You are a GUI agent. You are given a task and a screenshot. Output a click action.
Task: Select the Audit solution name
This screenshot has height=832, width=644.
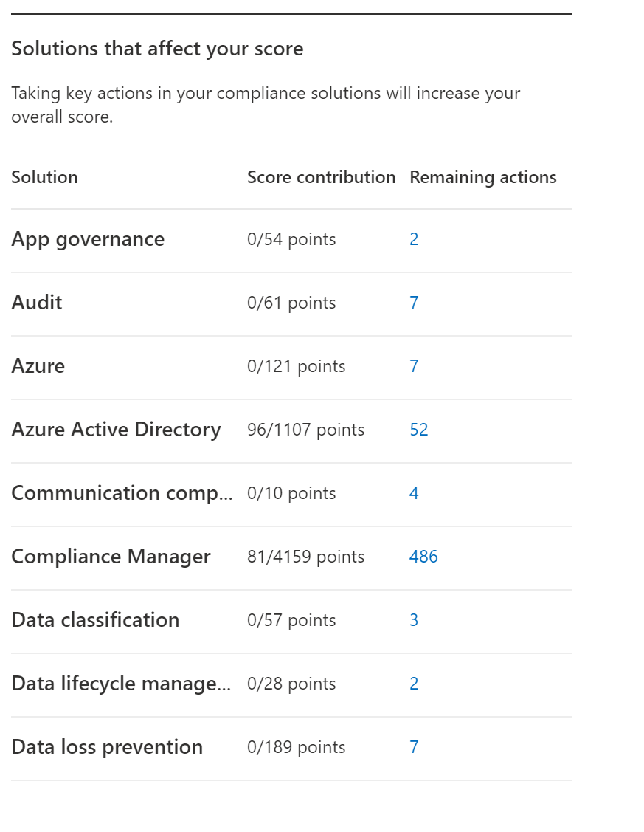coord(37,303)
